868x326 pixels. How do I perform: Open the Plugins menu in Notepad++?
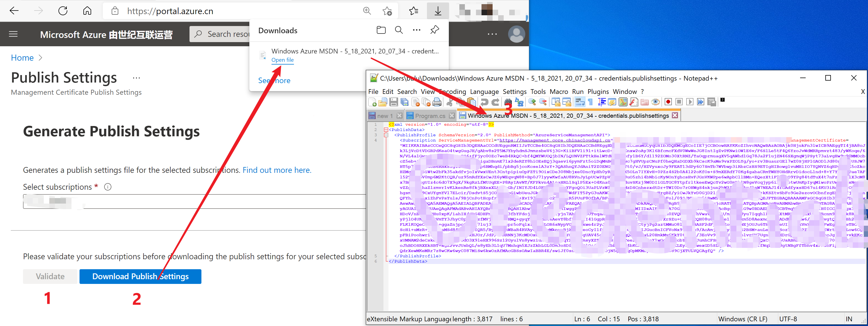pyautogui.click(x=598, y=92)
